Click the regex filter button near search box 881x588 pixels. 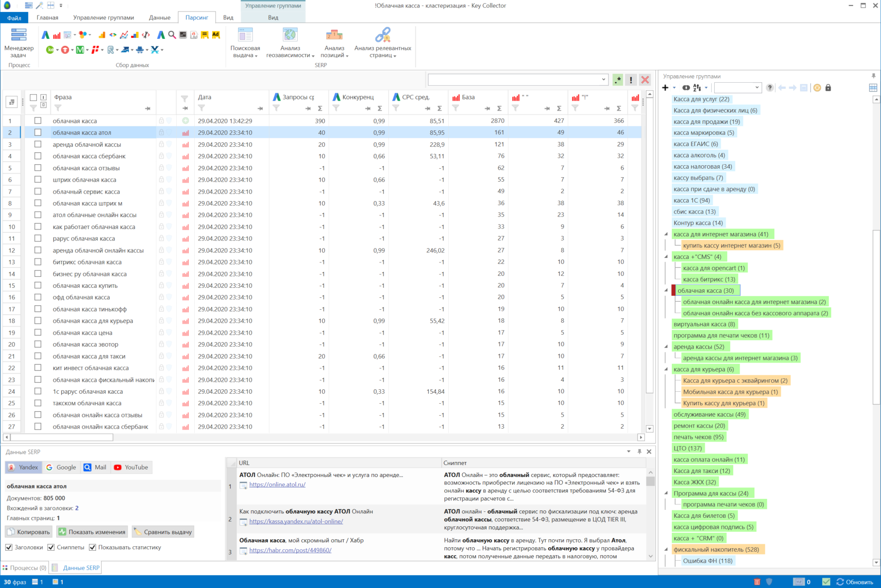pyautogui.click(x=618, y=80)
